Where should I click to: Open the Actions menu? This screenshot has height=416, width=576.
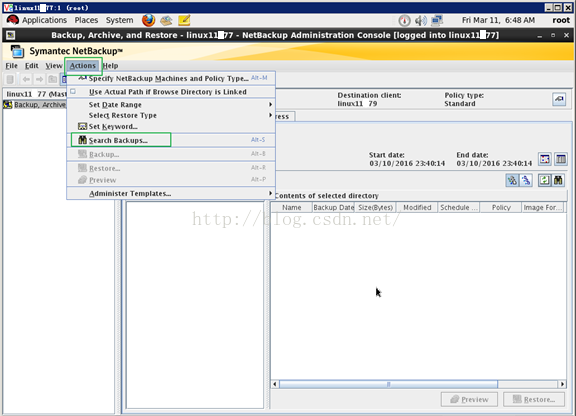(x=83, y=66)
